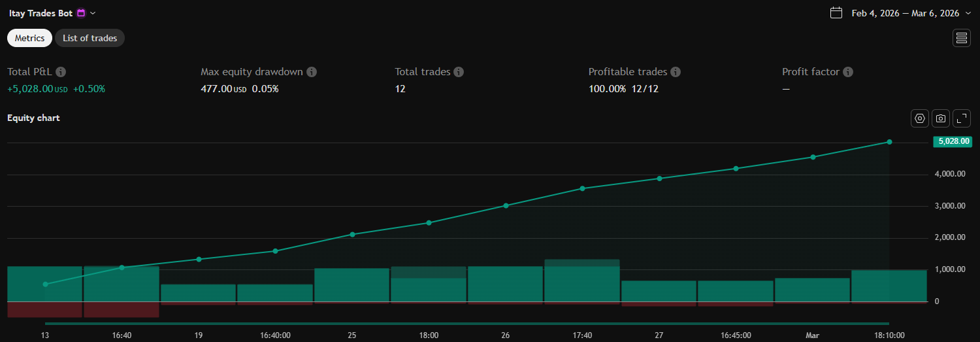Viewport: 980px width, 342px height.
Task: Click the 4,000.00 y-axis label
Action: click(x=950, y=174)
